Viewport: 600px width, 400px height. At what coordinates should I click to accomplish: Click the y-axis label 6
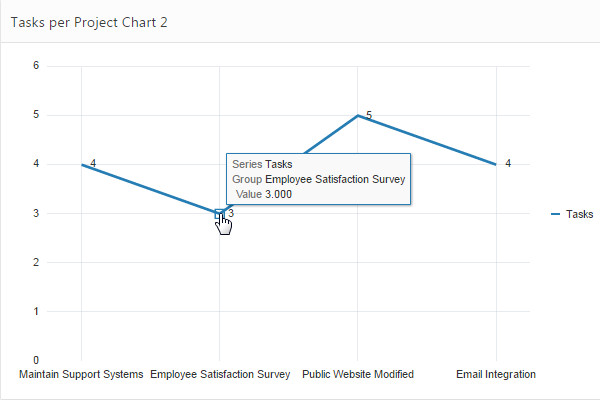pyautogui.click(x=36, y=66)
